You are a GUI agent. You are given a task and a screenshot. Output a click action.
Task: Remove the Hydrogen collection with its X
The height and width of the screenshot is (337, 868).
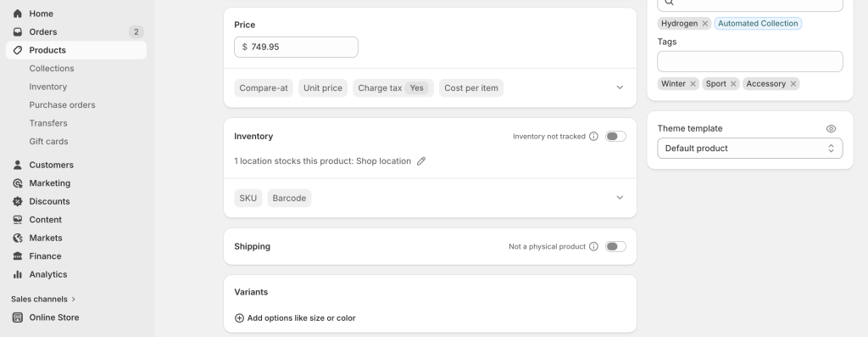click(704, 23)
